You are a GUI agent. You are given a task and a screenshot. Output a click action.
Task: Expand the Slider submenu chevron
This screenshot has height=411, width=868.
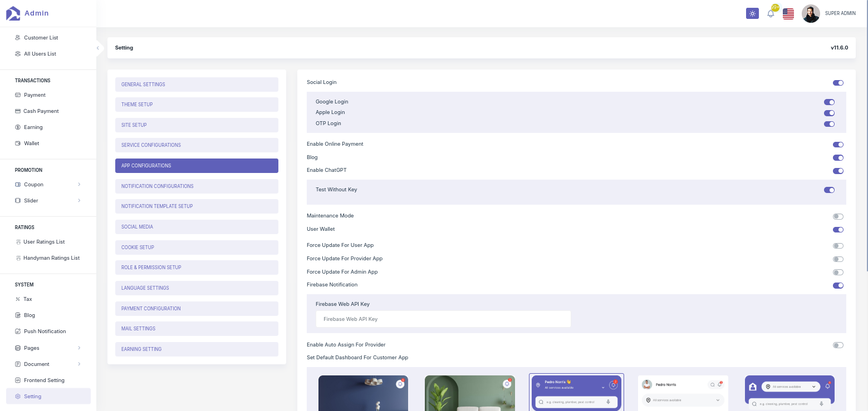79,201
